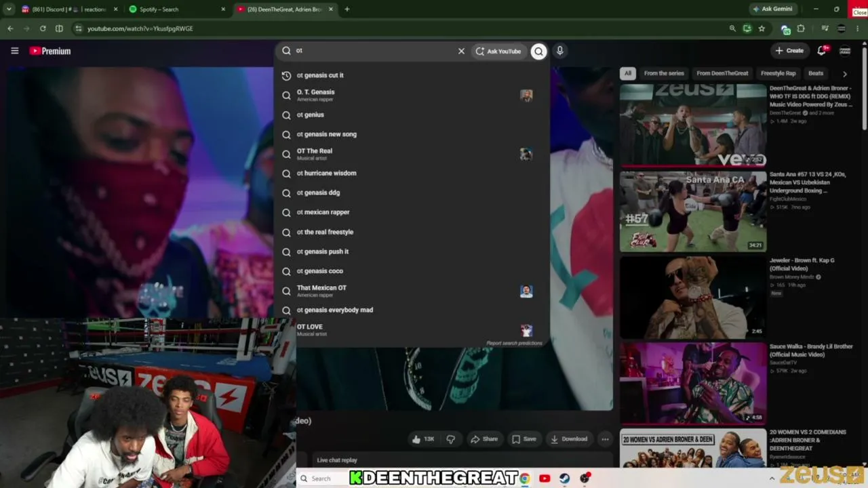Click the Ask Gemini button
This screenshot has width=868, height=488.
pos(772,9)
